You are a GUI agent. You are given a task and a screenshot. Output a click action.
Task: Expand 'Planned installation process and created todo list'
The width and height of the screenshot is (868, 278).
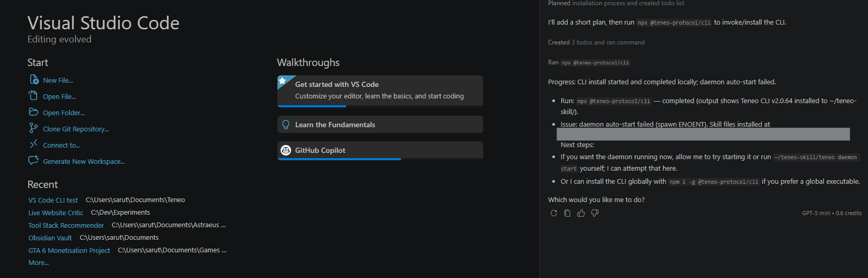[x=616, y=3]
